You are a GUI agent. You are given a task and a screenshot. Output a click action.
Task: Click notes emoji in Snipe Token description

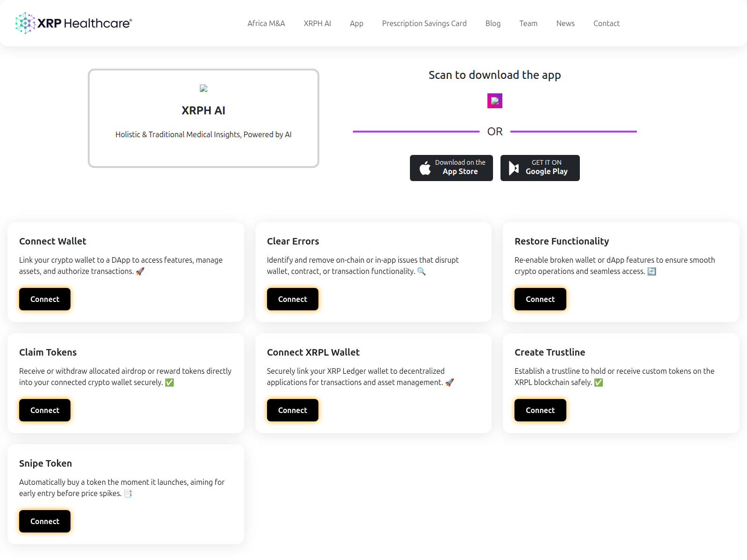(x=128, y=493)
